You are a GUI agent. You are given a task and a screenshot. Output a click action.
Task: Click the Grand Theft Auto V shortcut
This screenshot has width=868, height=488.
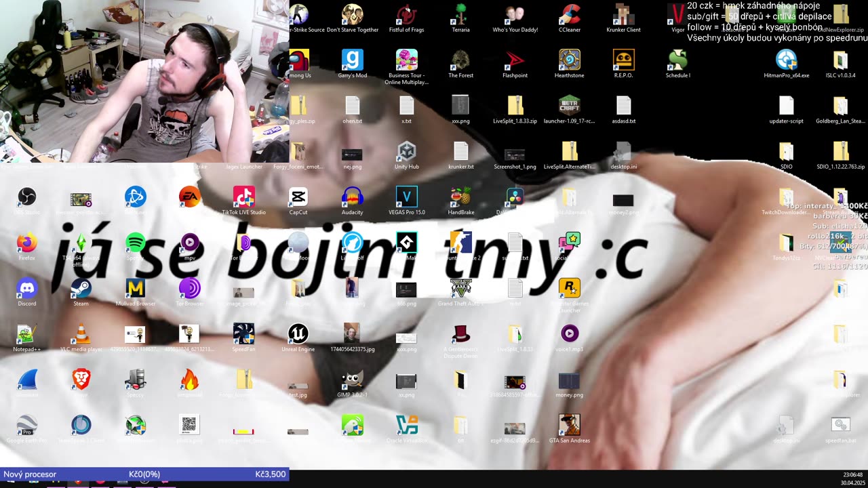coord(461,291)
